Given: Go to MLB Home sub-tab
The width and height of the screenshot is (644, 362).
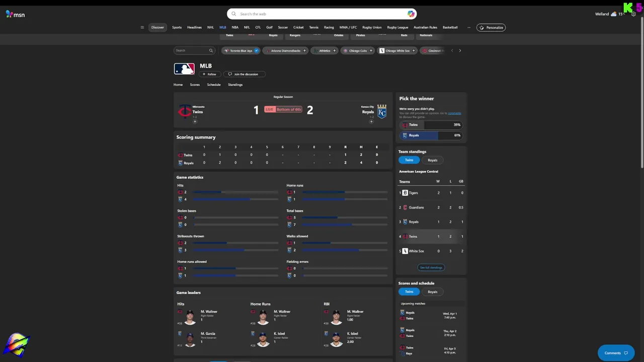Looking at the screenshot, I should 178,84.
